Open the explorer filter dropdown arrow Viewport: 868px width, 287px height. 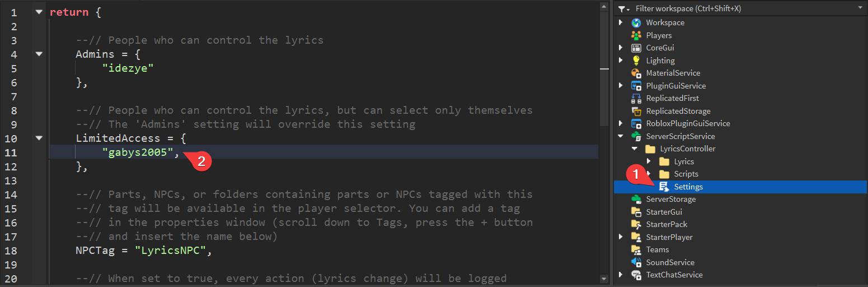(860, 8)
